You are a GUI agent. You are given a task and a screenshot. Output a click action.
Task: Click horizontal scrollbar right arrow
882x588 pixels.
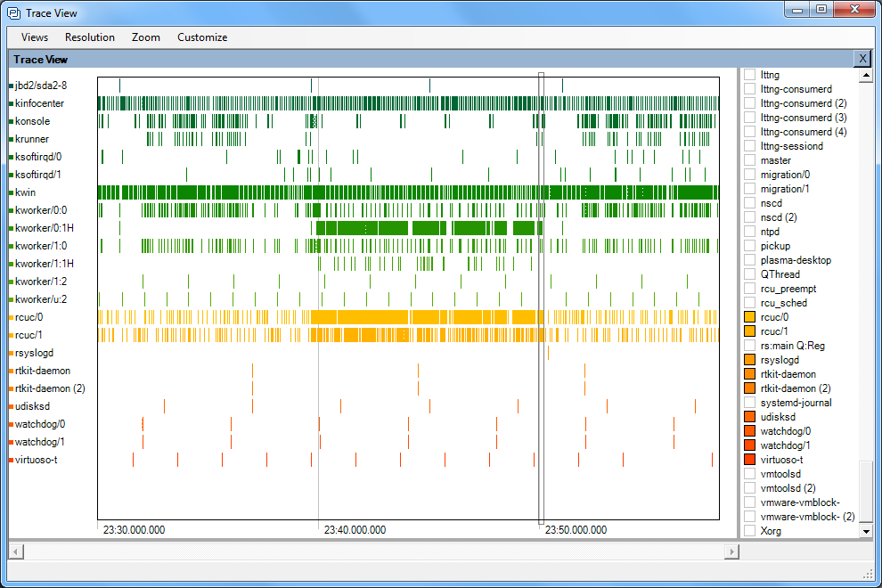(x=731, y=552)
